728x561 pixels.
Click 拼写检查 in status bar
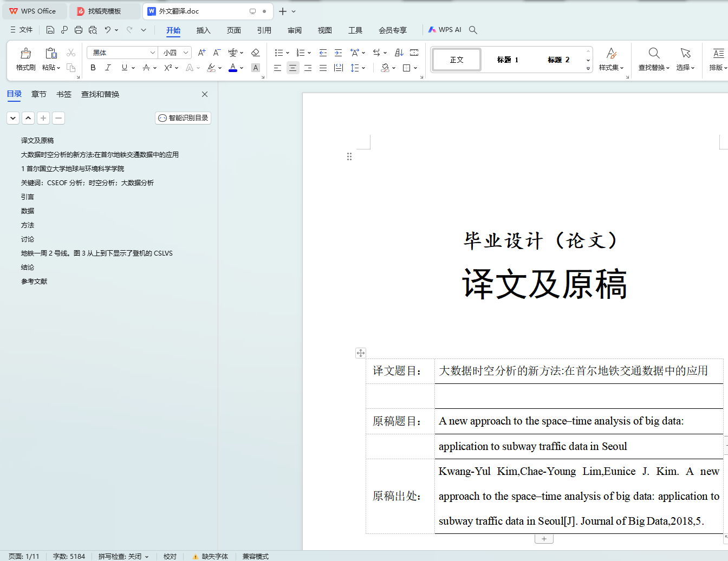pos(123,556)
